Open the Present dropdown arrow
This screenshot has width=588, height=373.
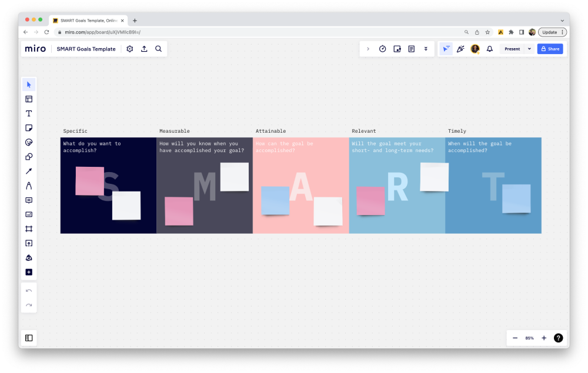(530, 49)
